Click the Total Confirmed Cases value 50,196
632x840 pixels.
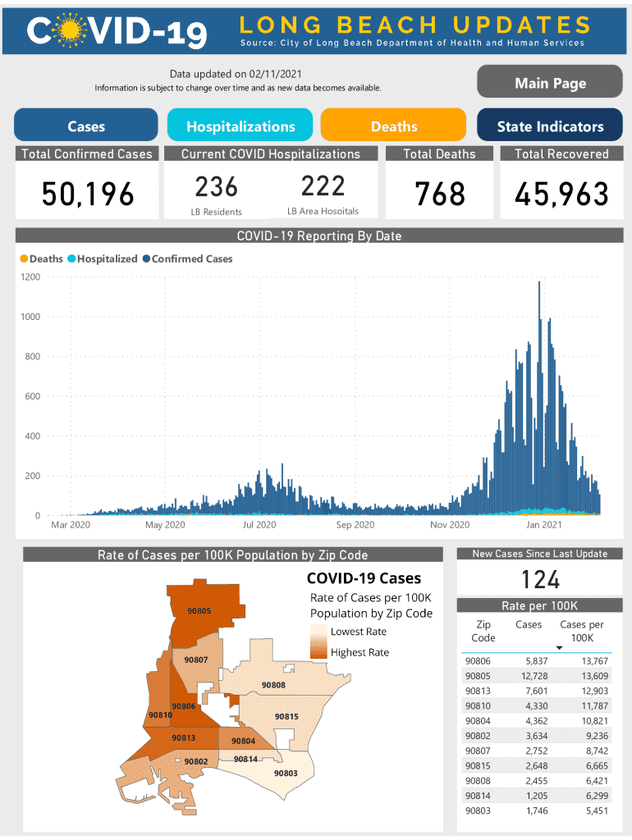click(x=87, y=194)
